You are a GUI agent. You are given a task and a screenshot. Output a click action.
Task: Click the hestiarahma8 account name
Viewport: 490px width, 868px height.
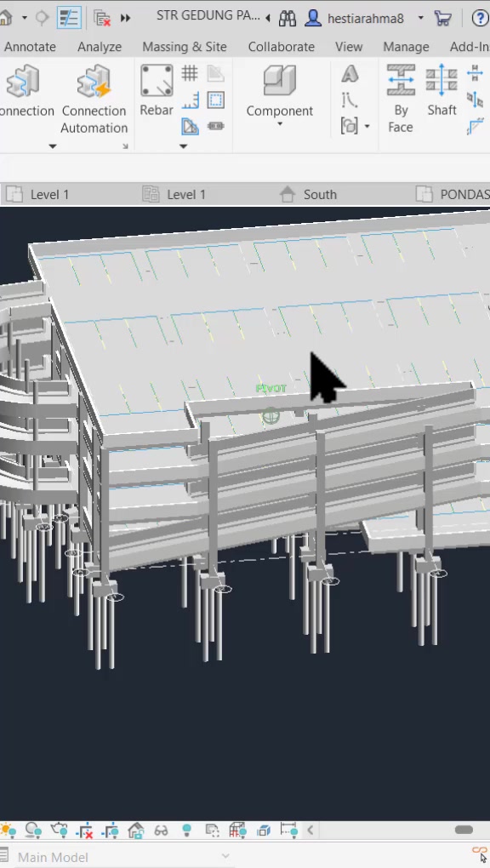(x=366, y=18)
